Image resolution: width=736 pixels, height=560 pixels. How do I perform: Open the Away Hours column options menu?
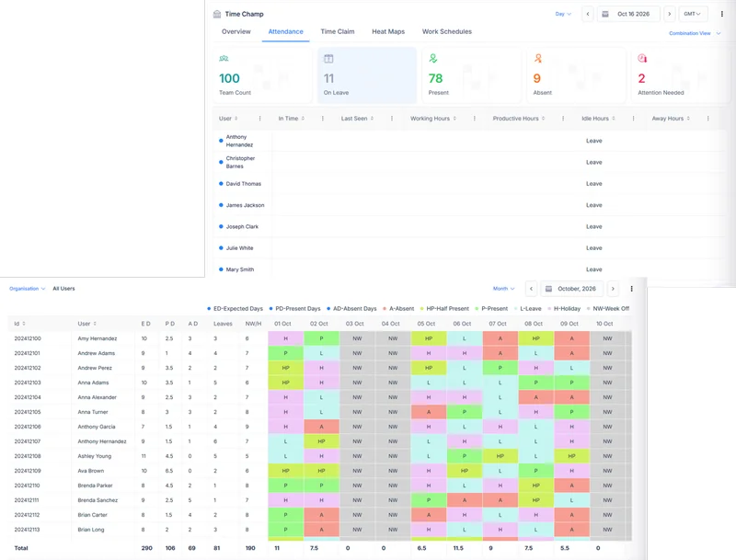click(707, 119)
